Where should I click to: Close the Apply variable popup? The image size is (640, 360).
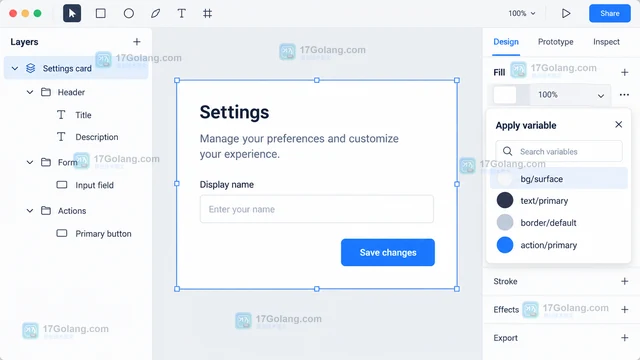pos(618,124)
